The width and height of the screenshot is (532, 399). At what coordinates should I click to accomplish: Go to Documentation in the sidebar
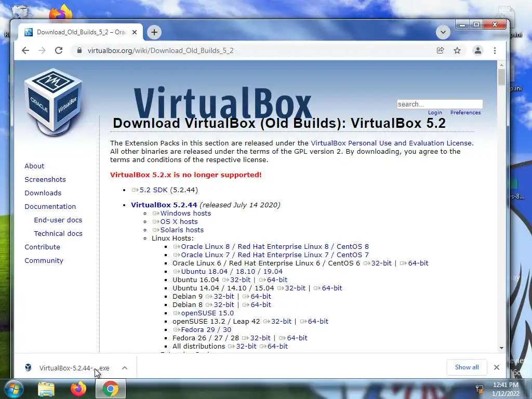coord(50,207)
